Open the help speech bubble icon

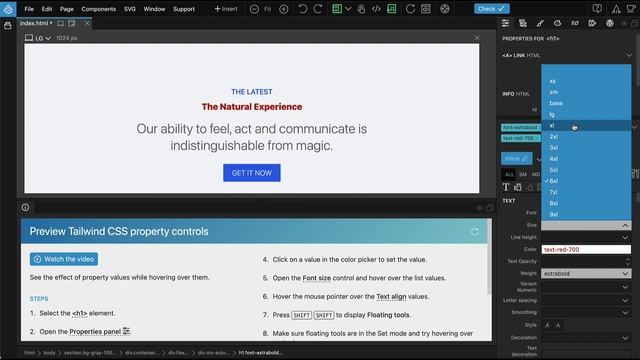pyautogui.click(x=597, y=9)
